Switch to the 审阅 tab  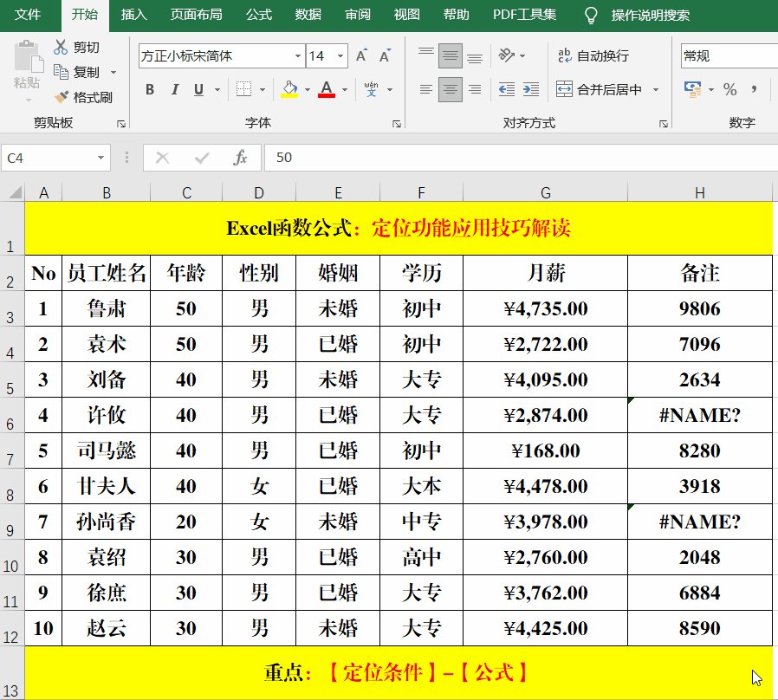pyautogui.click(x=358, y=15)
